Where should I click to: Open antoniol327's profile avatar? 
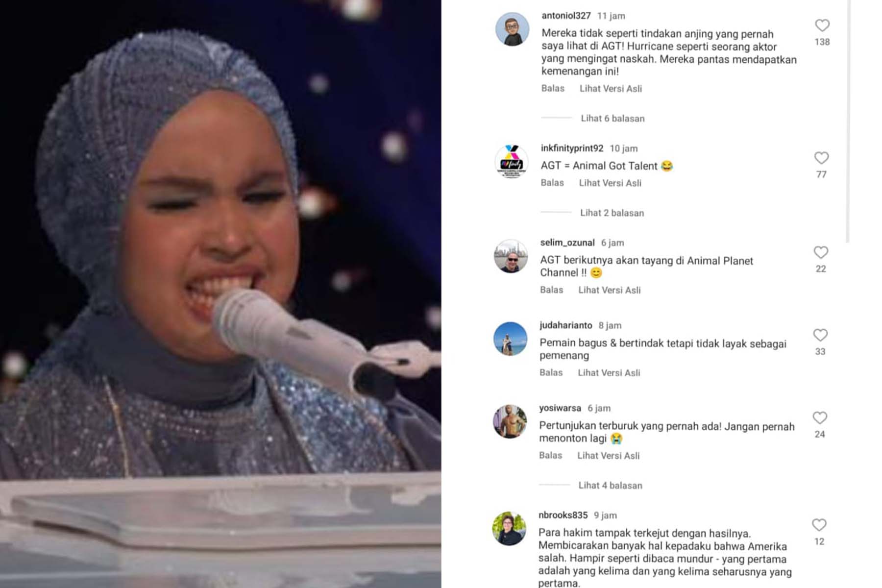point(513,29)
